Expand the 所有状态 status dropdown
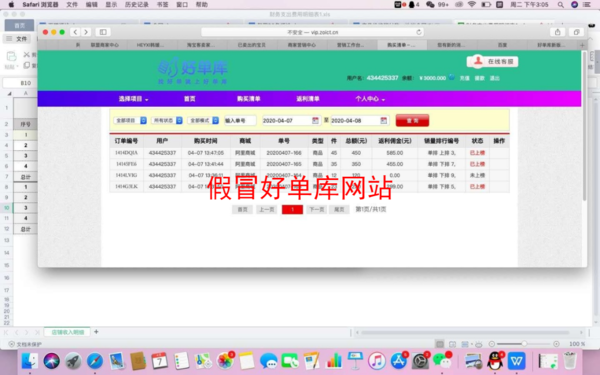Screen dimensions: 600x375 167,121
